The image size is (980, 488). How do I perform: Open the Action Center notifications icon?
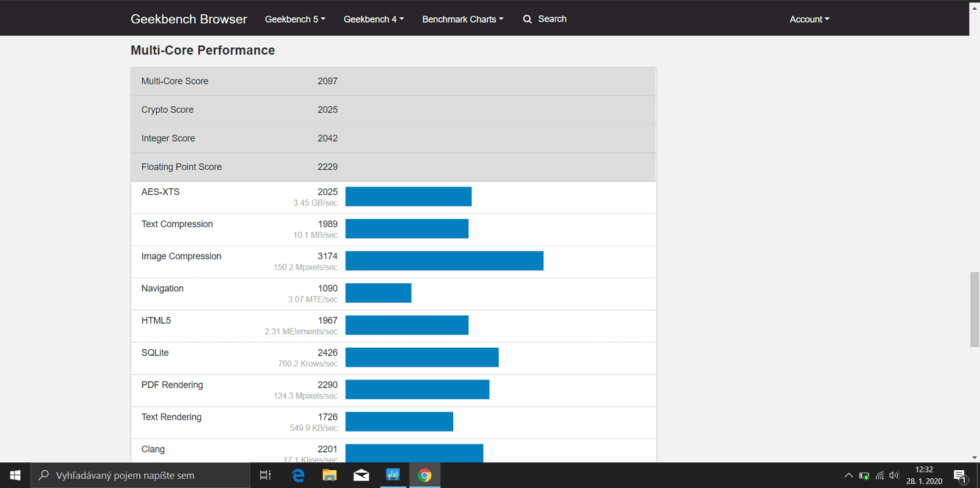point(960,475)
